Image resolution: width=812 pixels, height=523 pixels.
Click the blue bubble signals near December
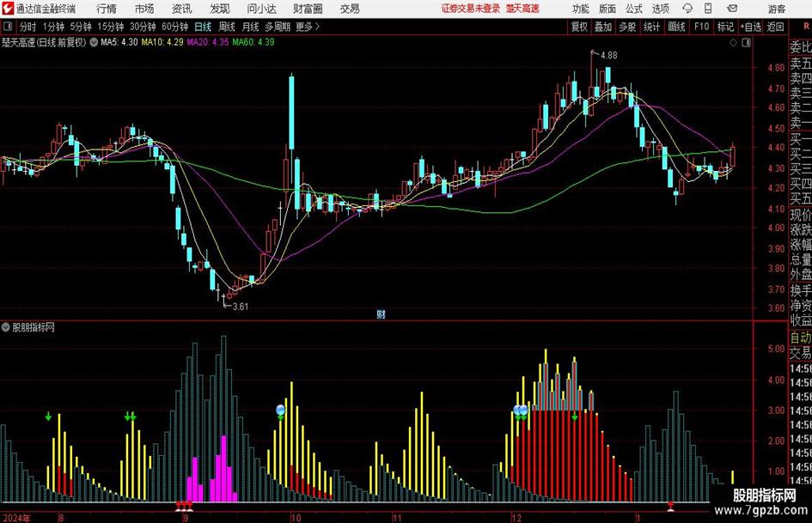point(521,410)
